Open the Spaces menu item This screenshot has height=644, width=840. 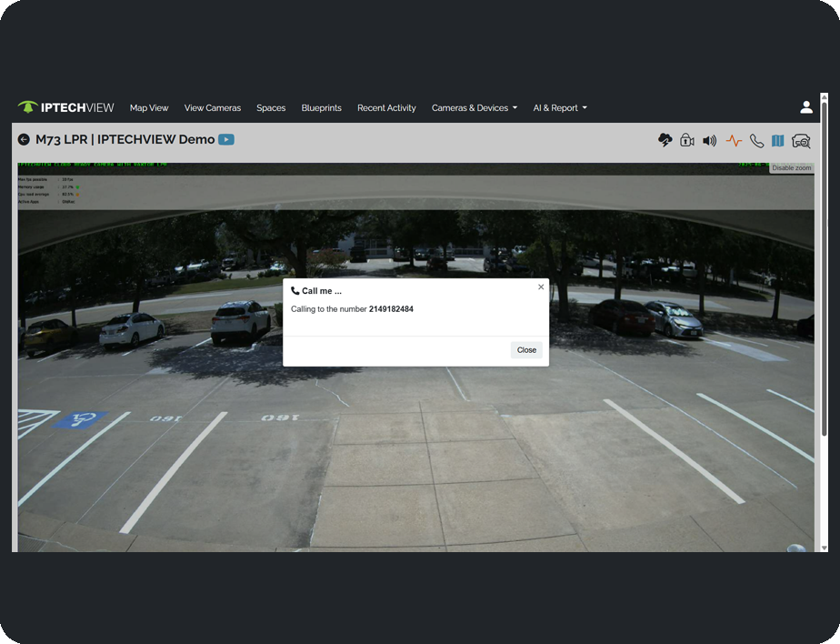(x=271, y=107)
